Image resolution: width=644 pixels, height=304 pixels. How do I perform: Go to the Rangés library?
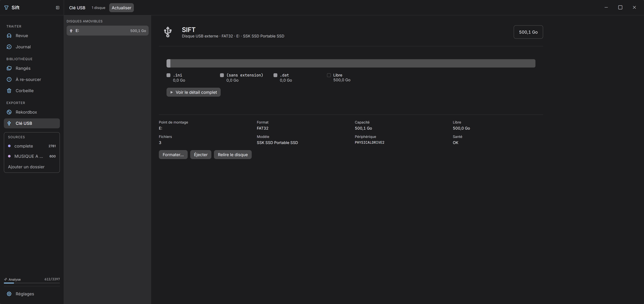pos(32,68)
